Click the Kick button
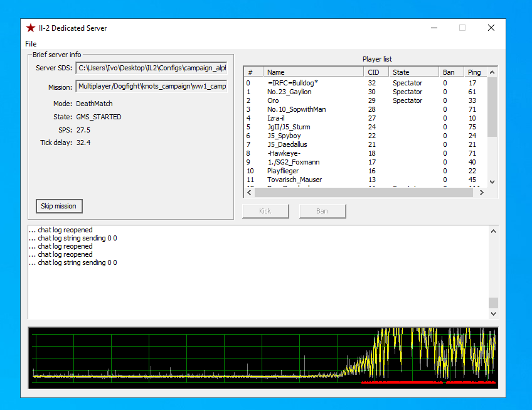The image size is (532, 410). (265, 211)
